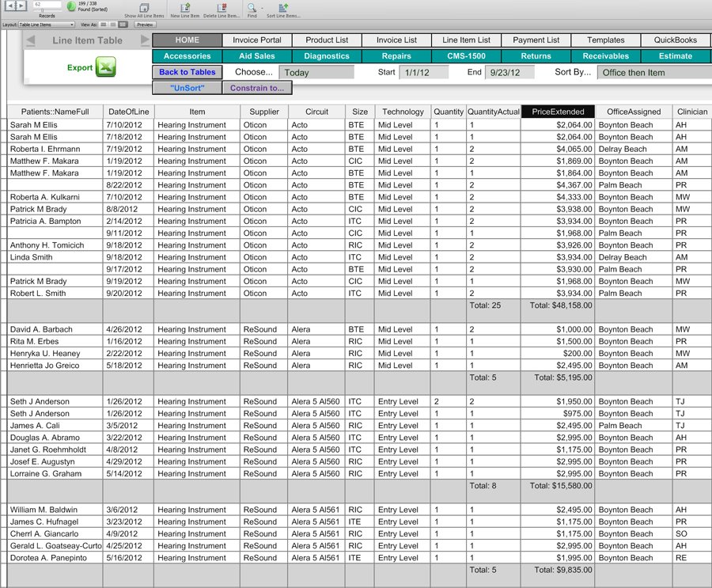The height and width of the screenshot is (588, 712).
Task: Open the Invoice List tab
Action: 396,40
